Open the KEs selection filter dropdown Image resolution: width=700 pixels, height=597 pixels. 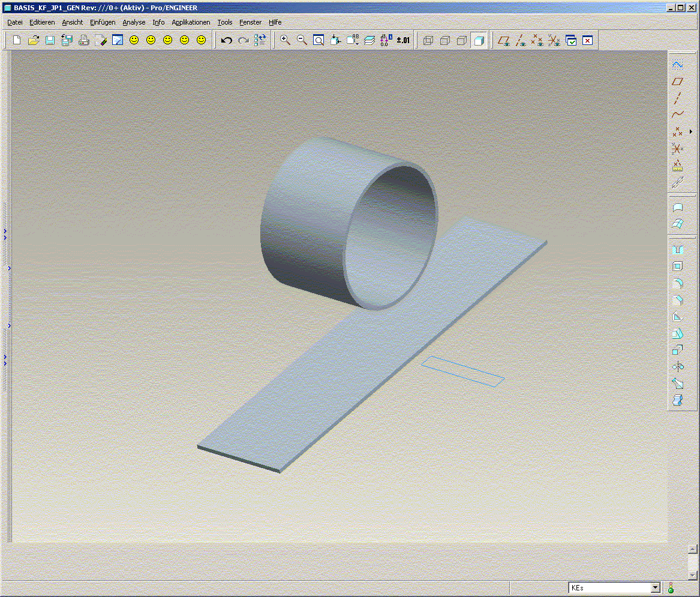click(x=655, y=588)
